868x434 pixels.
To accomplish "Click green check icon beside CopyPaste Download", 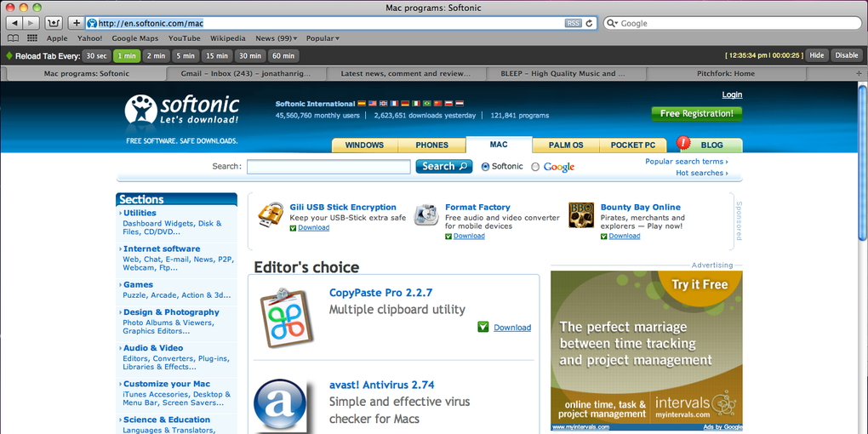I will [x=483, y=327].
